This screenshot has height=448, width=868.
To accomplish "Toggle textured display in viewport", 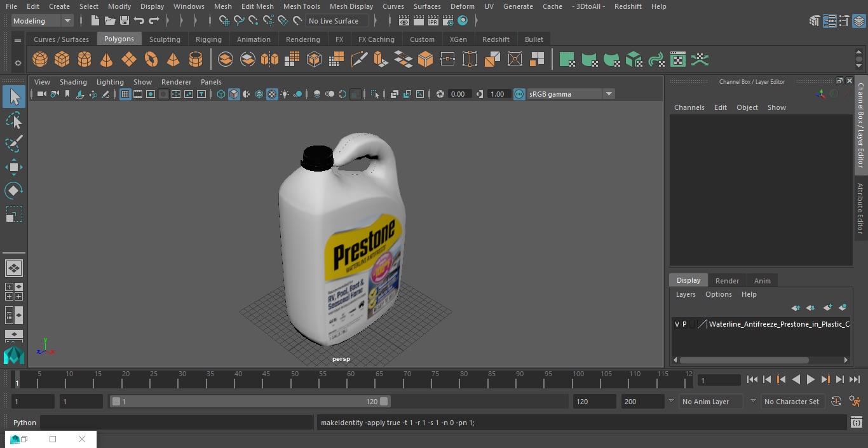I will (272, 94).
